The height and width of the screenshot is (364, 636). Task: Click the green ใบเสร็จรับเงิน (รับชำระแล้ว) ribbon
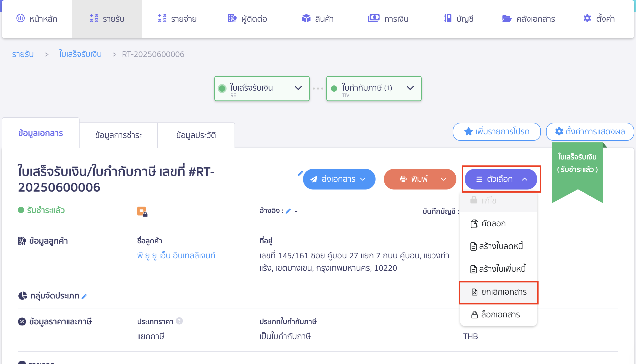tap(577, 171)
